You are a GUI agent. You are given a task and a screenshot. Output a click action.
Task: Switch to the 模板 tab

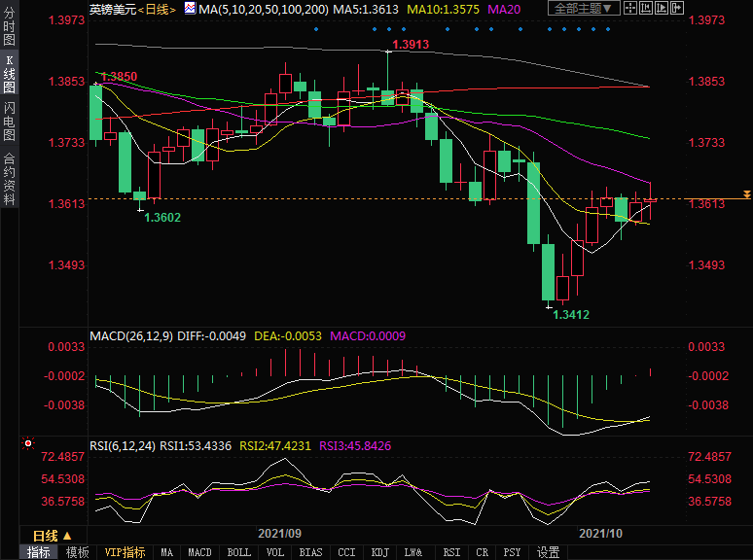(x=77, y=552)
